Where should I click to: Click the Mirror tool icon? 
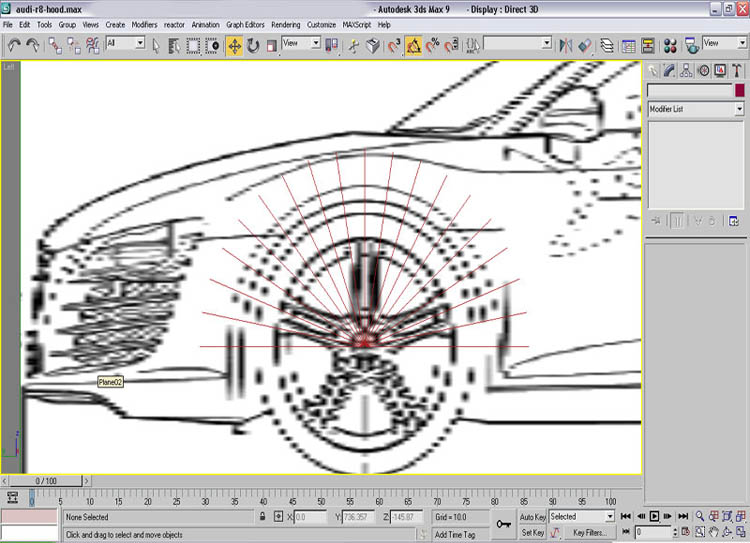pyautogui.click(x=566, y=45)
